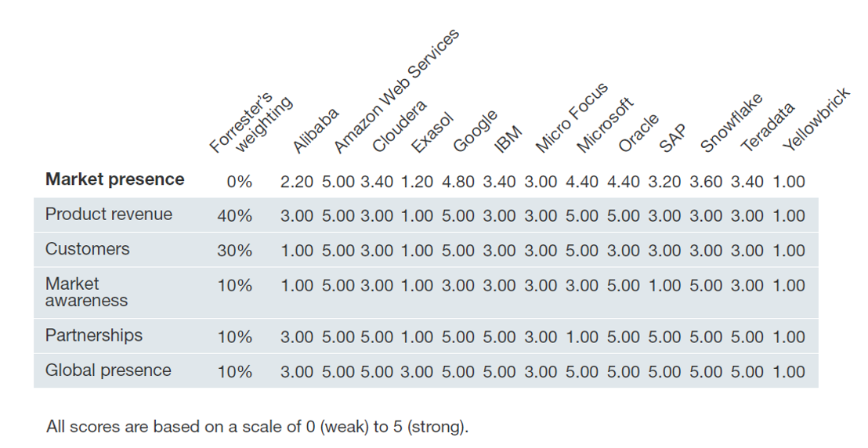Click the Customers row label

pyautogui.click(x=87, y=250)
